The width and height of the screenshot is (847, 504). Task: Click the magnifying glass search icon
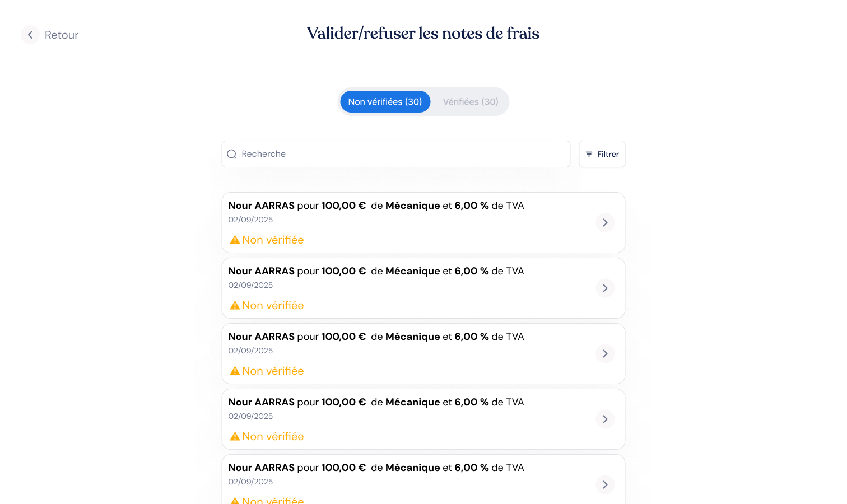tap(231, 154)
